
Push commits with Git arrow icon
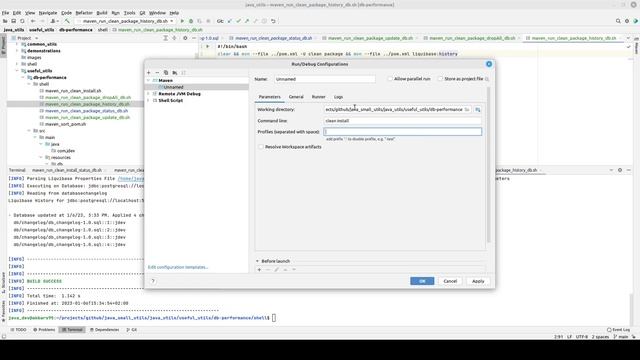point(247,21)
